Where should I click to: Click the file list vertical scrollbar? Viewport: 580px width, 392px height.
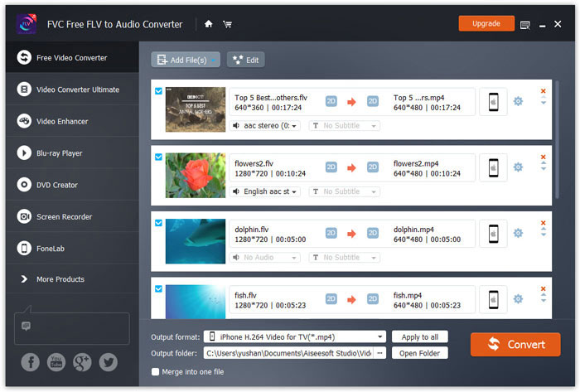(557, 140)
